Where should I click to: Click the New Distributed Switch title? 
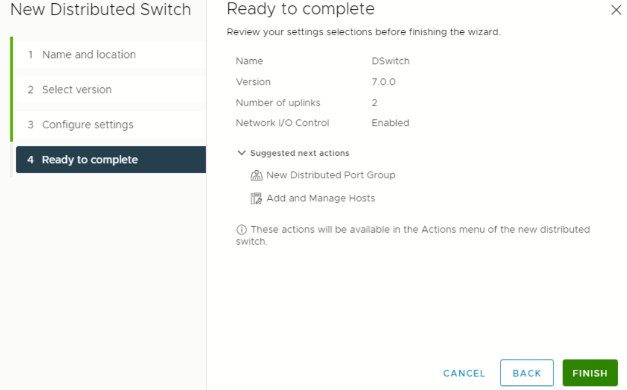[100, 10]
